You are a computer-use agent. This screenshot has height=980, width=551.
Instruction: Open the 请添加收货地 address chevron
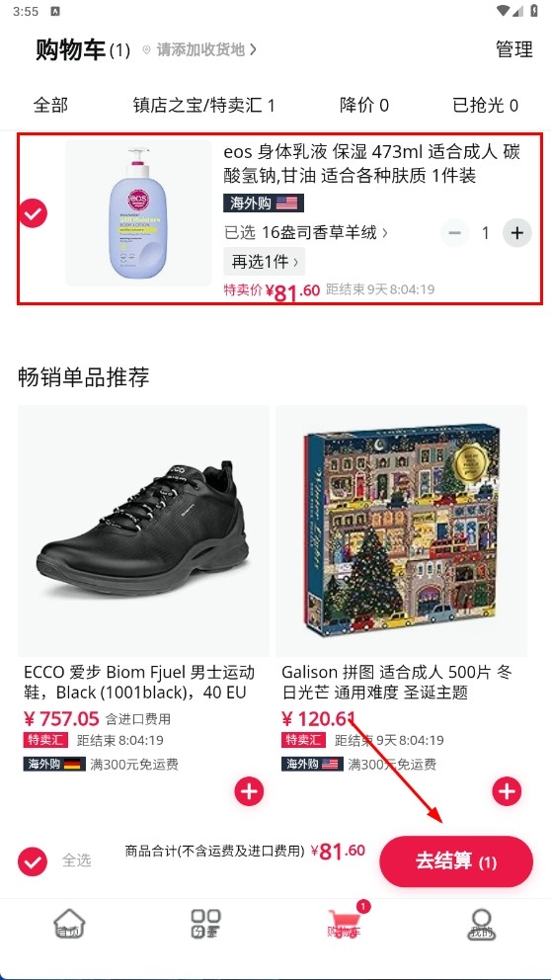click(253, 49)
